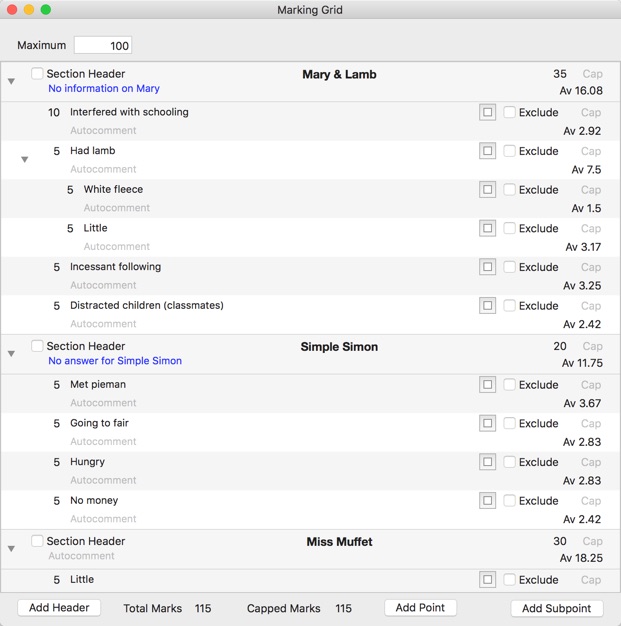This screenshot has height=626, width=621.
Task: Click the Add Header button
Action: click(x=59, y=608)
